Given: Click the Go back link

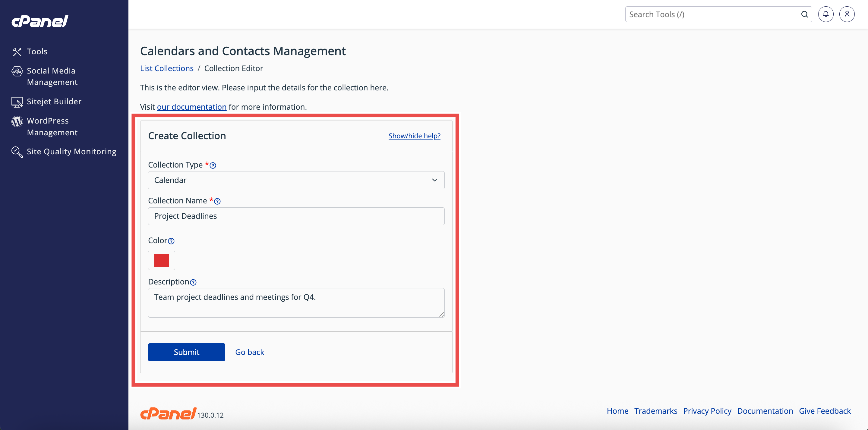Looking at the screenshot, I should [249, 352].
